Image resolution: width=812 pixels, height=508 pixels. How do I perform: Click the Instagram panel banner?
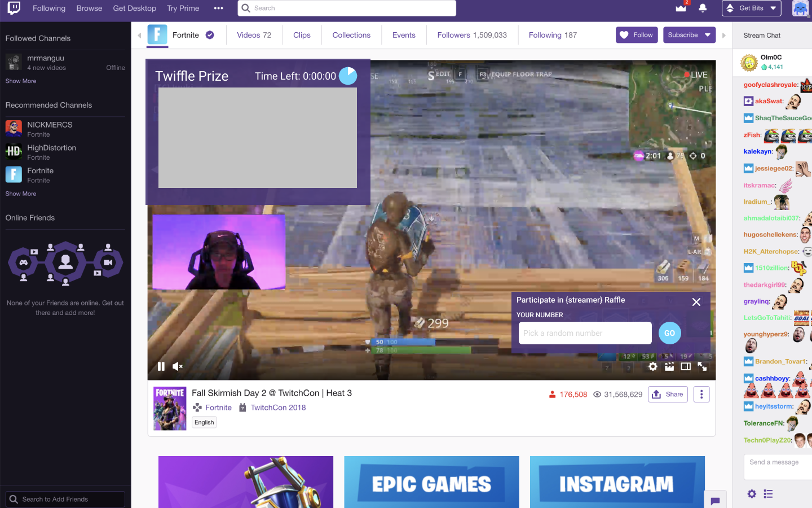[x=617, y=482]
